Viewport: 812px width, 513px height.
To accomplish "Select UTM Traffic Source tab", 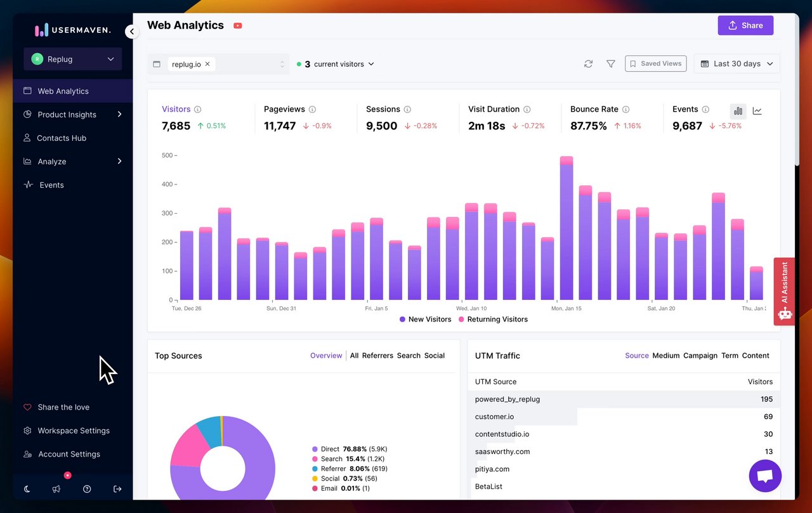I will 637,356.
